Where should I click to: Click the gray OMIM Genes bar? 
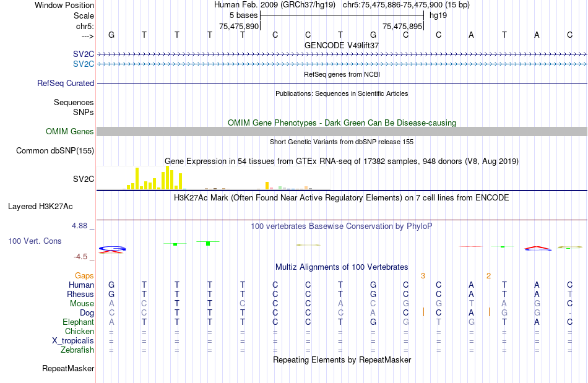342,132
